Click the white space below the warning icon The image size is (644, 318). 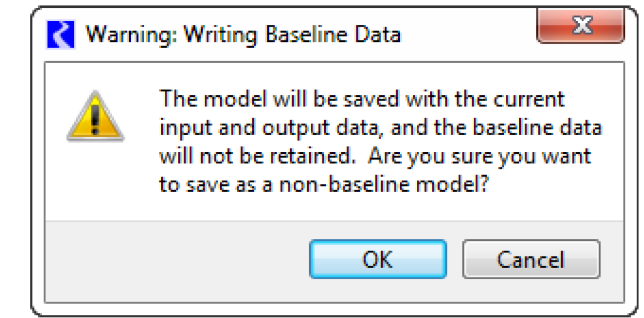(x=95, y=176)
